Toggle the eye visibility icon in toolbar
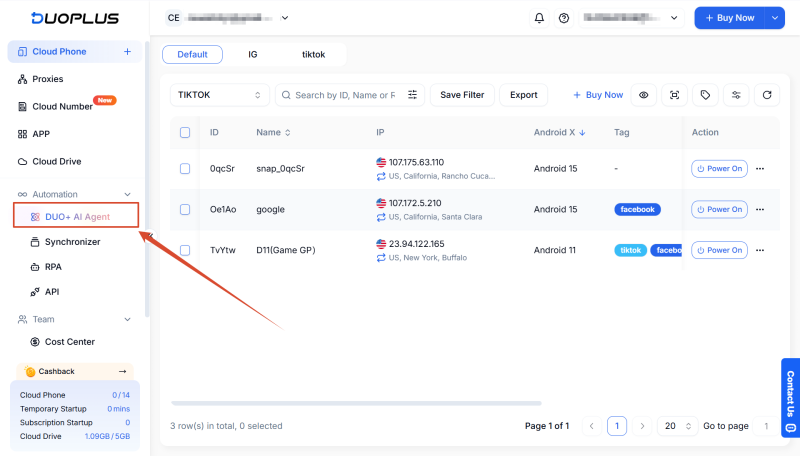Viewport: 800px width, 456px height. [x=643, y=95]
